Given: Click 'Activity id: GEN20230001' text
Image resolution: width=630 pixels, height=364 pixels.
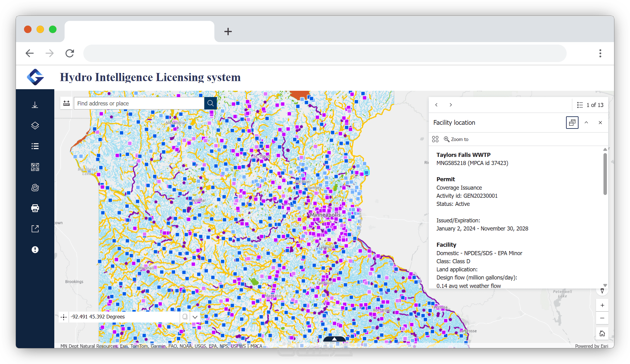Looking at the screenshot, I should 467,196.
